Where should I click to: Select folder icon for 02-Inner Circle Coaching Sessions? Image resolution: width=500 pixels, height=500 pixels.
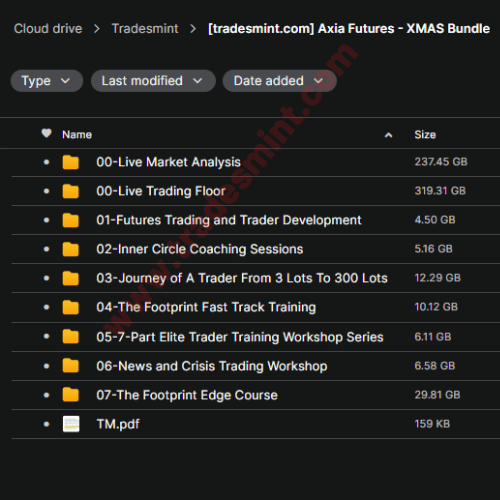tap(71, 249)
